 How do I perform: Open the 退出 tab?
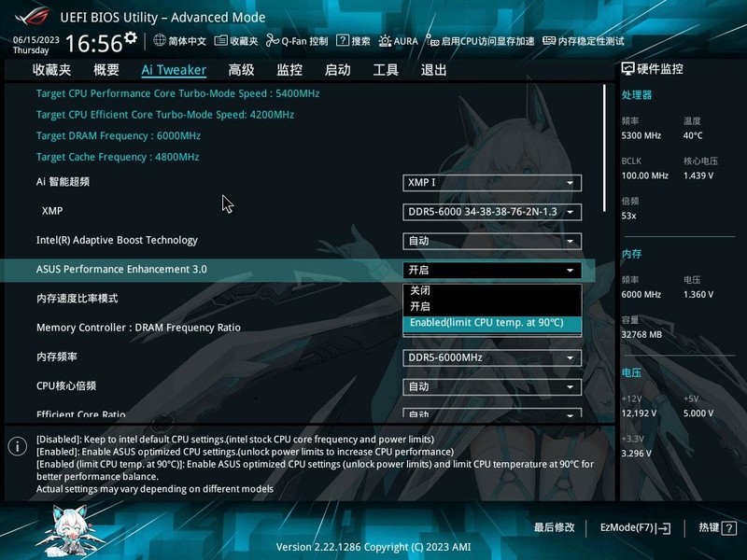click(433, 70)
